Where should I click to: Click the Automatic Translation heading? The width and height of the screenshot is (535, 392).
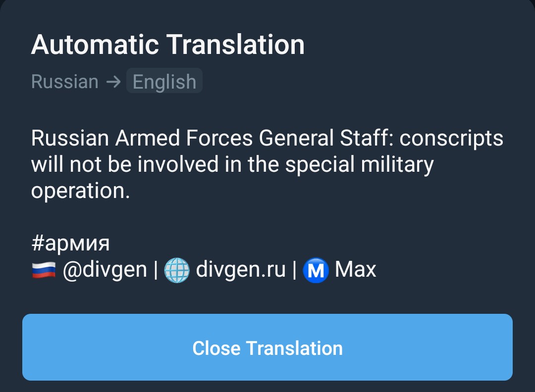pos(168,45)
